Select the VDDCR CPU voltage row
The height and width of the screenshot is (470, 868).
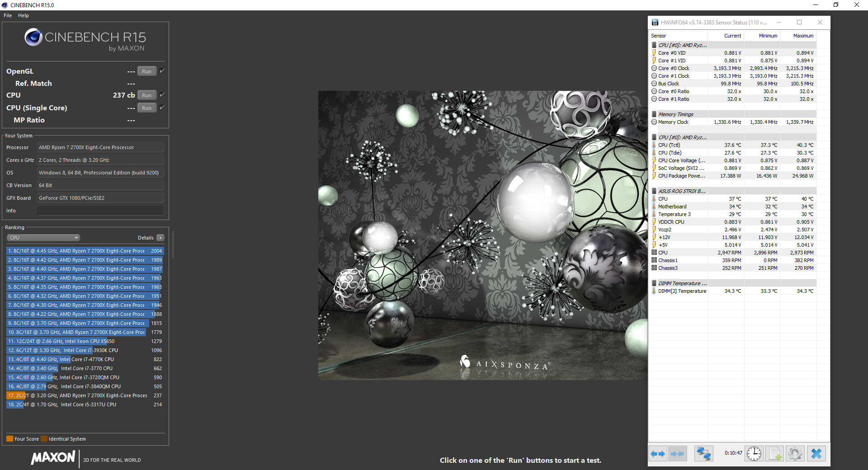tap(733, 222)
